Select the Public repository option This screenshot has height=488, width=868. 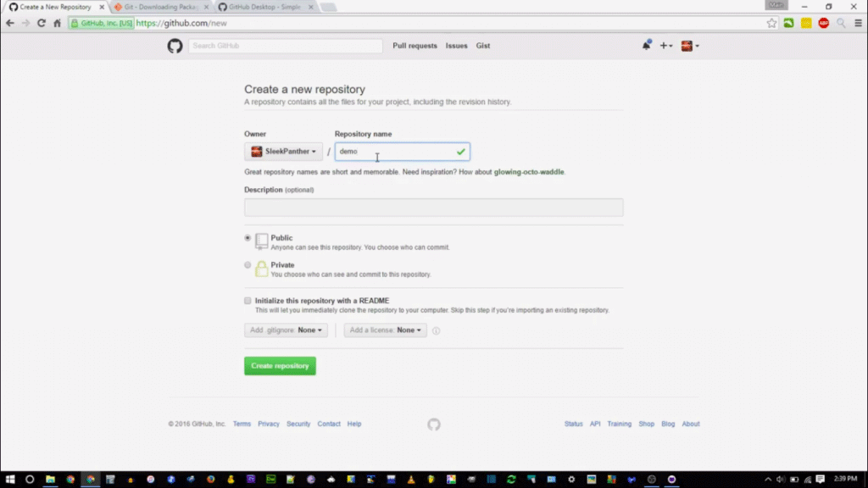(248, 238)
